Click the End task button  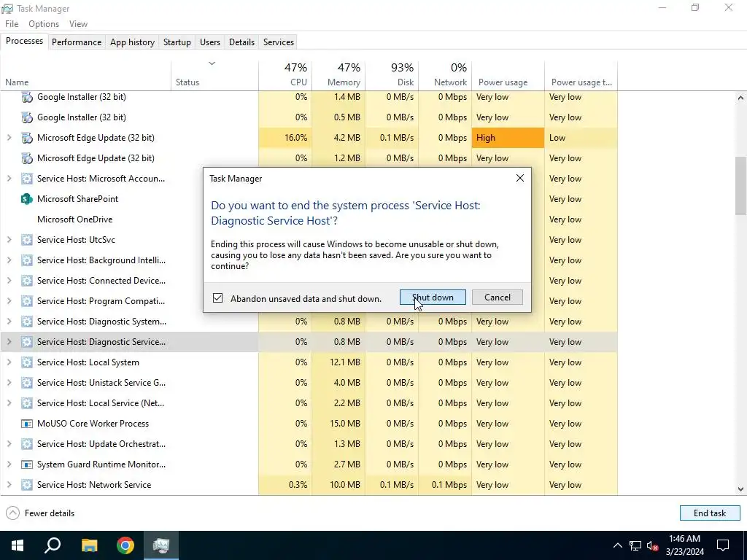click(709, 513)
